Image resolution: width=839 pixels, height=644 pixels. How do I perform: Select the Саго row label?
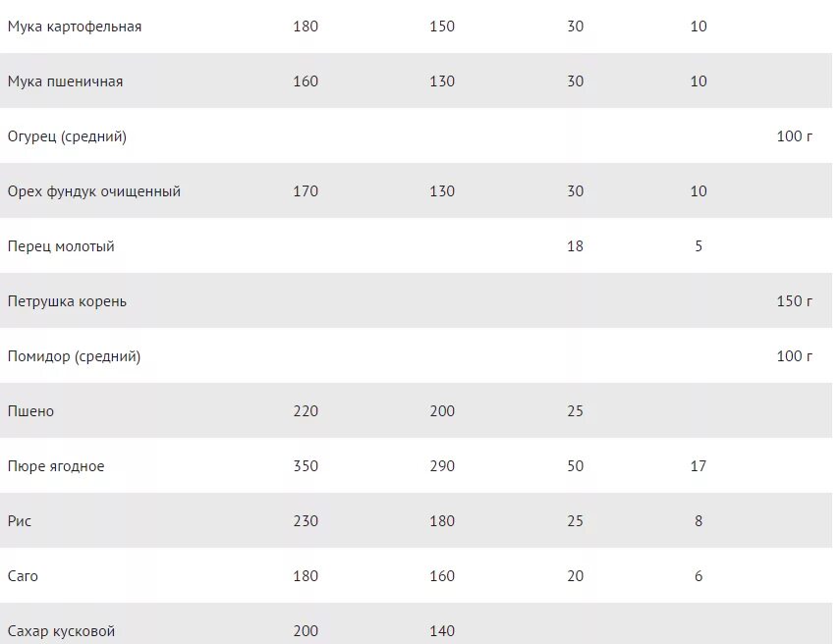(23, 576)
